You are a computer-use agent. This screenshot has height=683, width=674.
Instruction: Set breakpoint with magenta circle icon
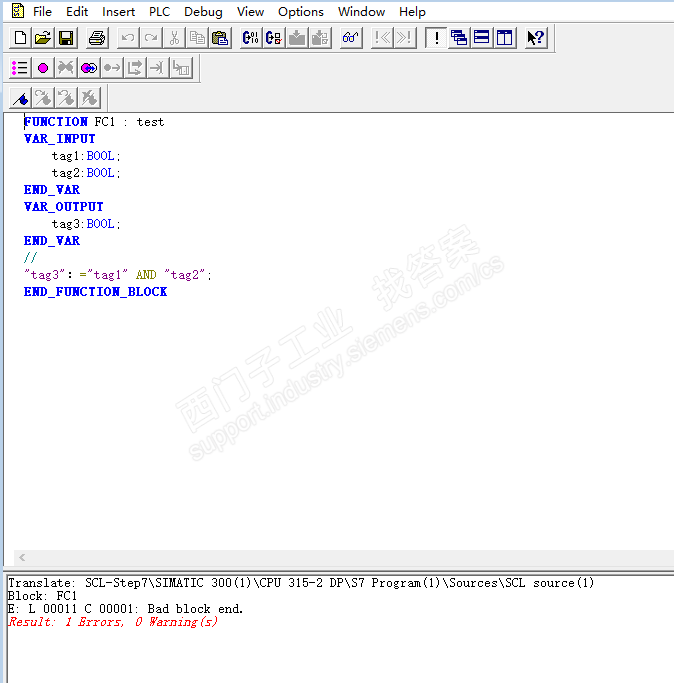coord(43,68)
